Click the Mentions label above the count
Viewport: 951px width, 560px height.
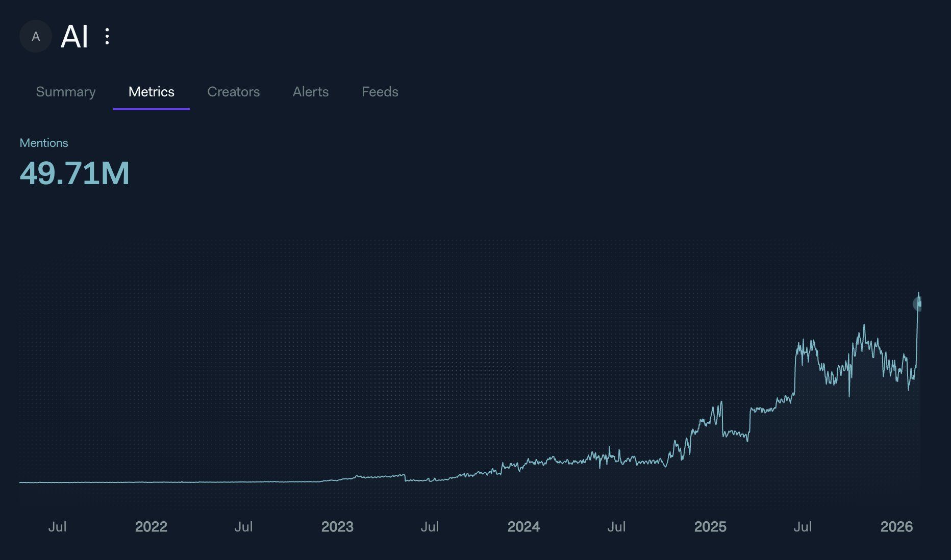44,143
